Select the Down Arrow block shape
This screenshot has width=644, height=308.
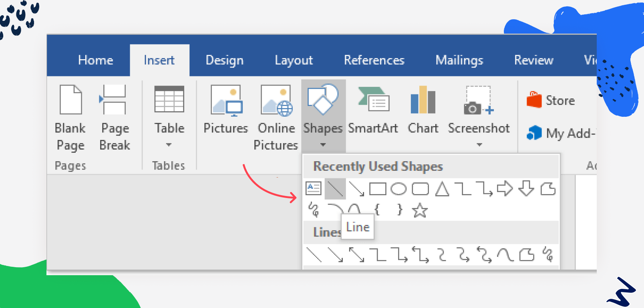pos(526,188)
